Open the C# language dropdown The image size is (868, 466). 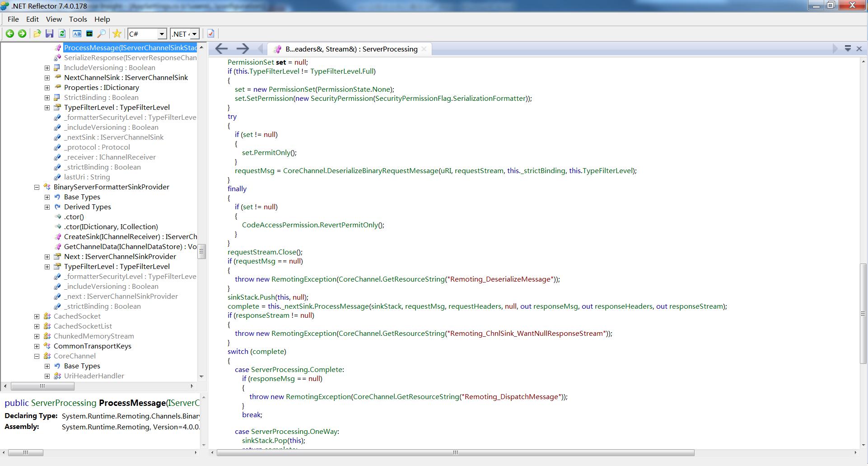coord(148,34)
